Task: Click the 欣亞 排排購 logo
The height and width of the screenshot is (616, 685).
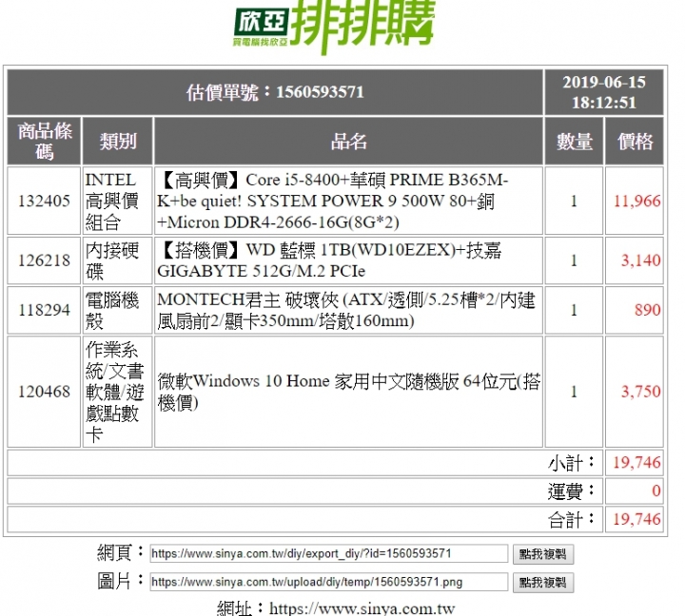Action: pyautogui.click(x=335, y=26)
